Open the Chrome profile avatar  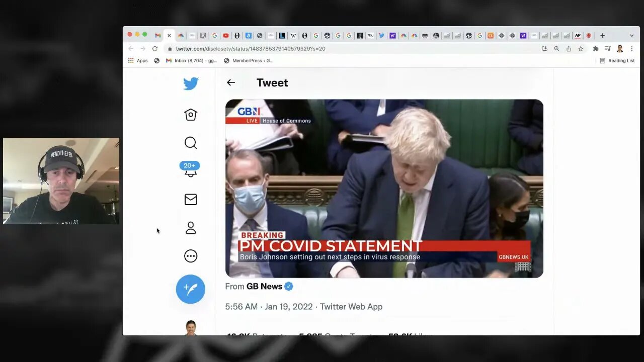[x=620, y=49]
